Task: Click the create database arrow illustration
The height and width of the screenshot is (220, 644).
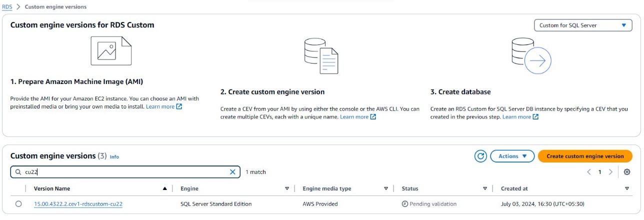Action: (531, 55)
